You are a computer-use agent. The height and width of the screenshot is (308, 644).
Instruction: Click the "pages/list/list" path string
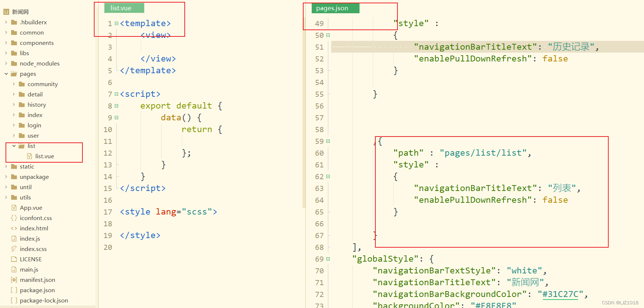483,153
